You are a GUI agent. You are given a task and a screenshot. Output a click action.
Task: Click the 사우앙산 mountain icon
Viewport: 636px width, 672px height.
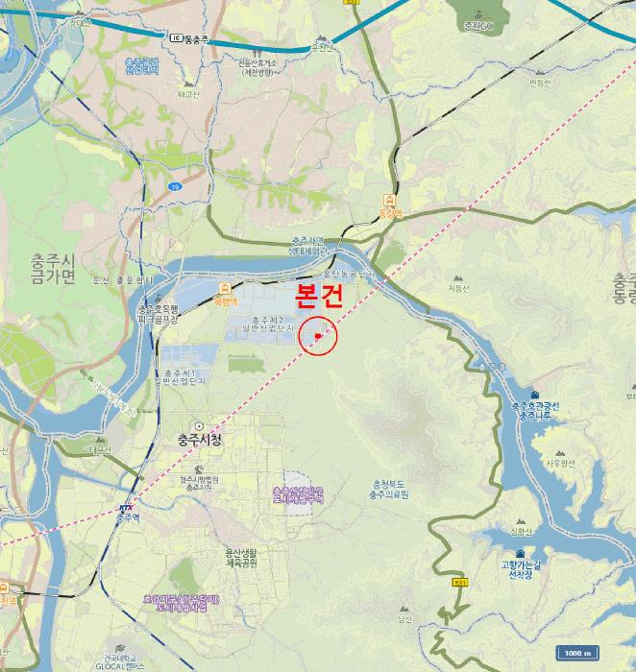[x=560, y=453]
